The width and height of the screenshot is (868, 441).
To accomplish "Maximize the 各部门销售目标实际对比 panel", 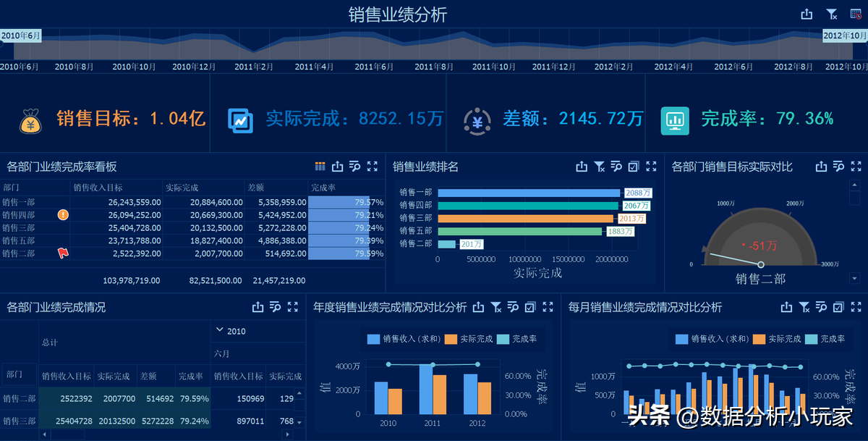I will pos(856,167).
